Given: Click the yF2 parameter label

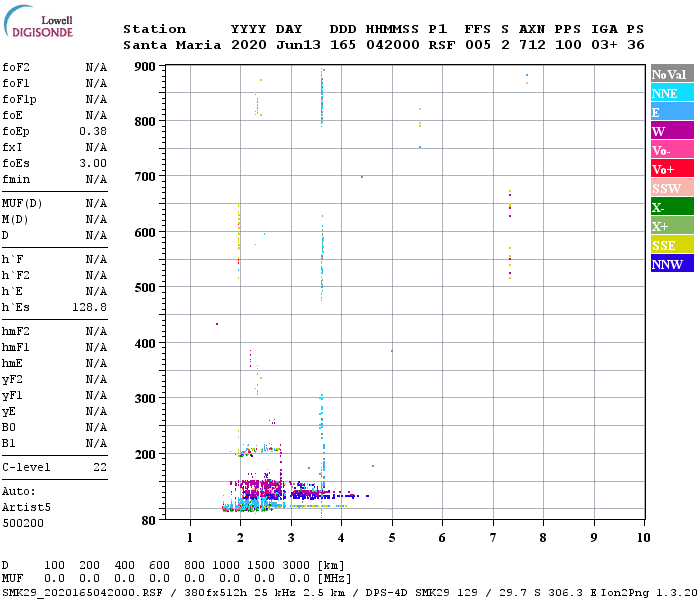Looking at the screenshot, I should tap(12, 379).
